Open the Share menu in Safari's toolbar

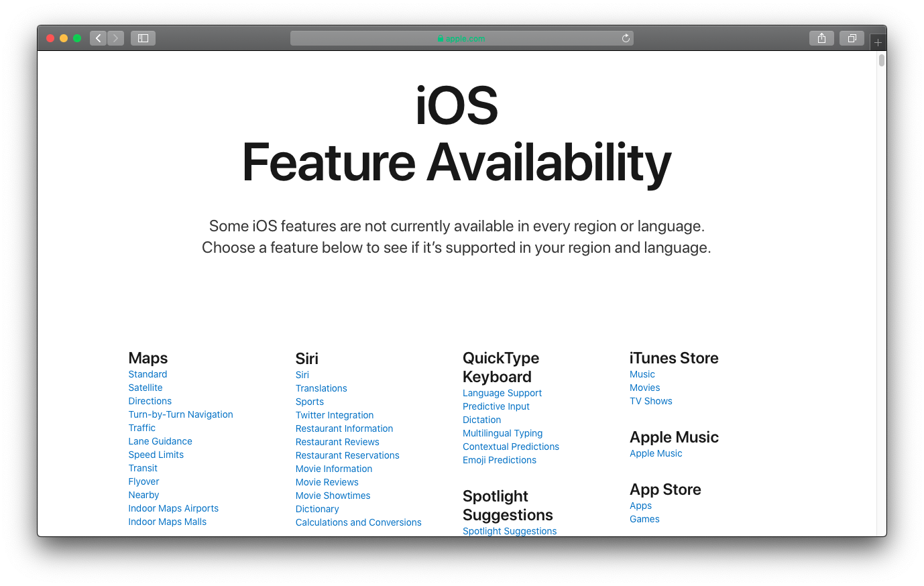coord(821,38)
